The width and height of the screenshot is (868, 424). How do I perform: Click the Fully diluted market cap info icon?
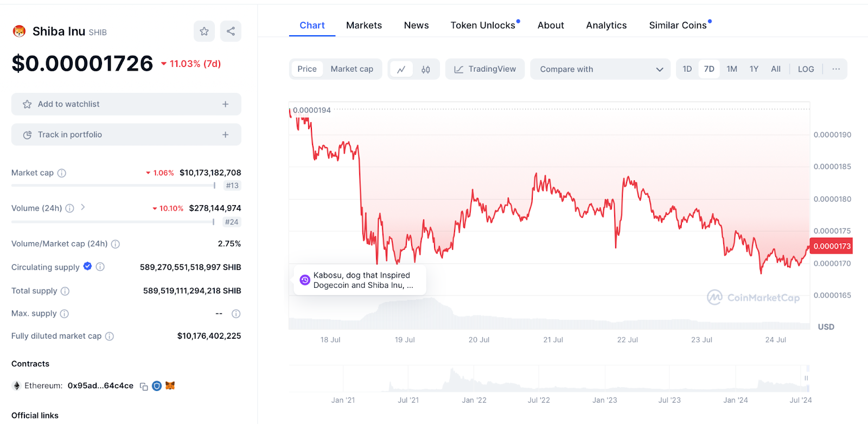(110, 337)
